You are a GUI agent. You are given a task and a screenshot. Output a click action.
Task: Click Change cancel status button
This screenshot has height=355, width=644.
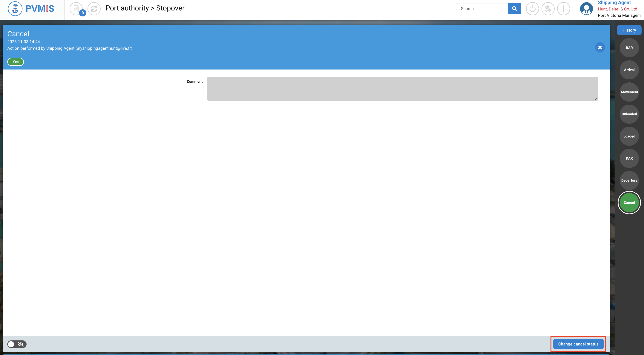click(x=578, y=344)
